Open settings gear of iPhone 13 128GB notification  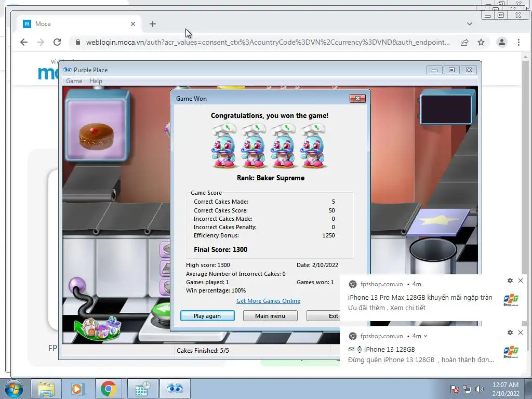tap(510, 332)
